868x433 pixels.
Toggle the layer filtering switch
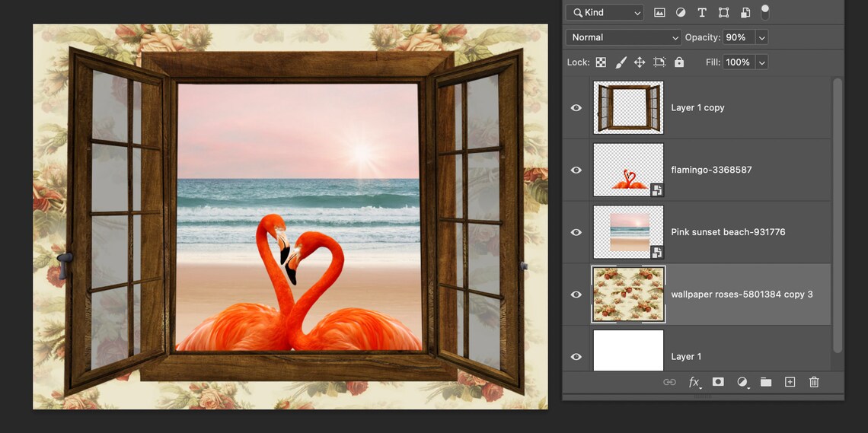tap(765, 12)
